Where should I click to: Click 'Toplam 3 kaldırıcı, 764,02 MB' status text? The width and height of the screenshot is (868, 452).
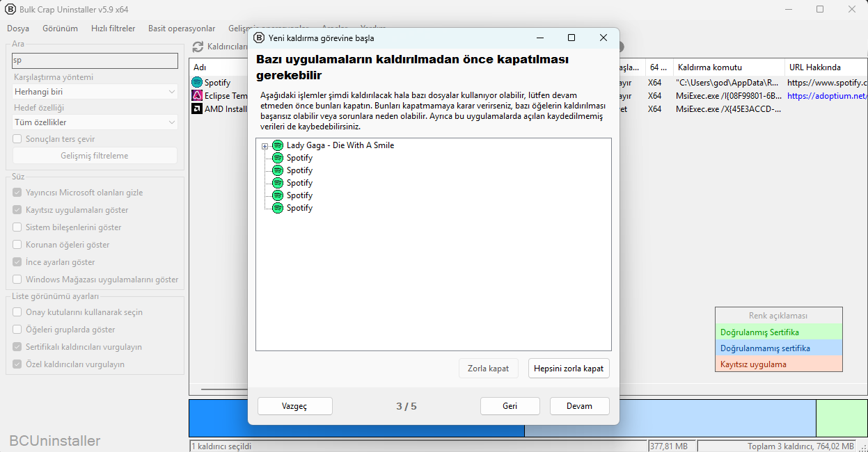800,446
